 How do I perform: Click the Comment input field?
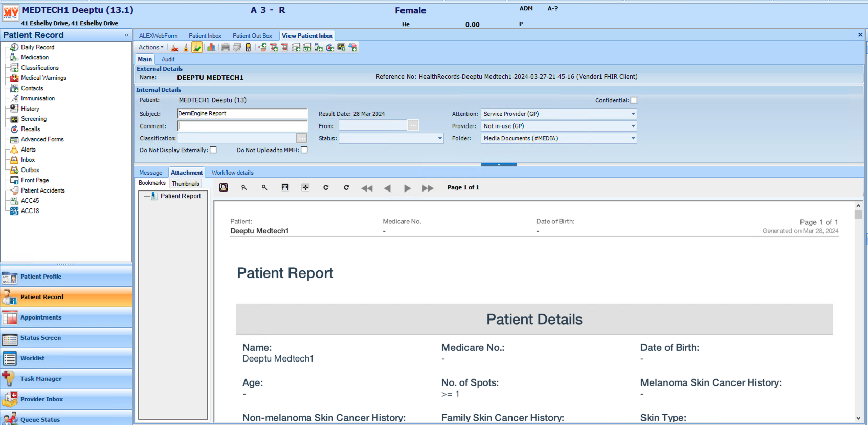[x=242, y=126]
